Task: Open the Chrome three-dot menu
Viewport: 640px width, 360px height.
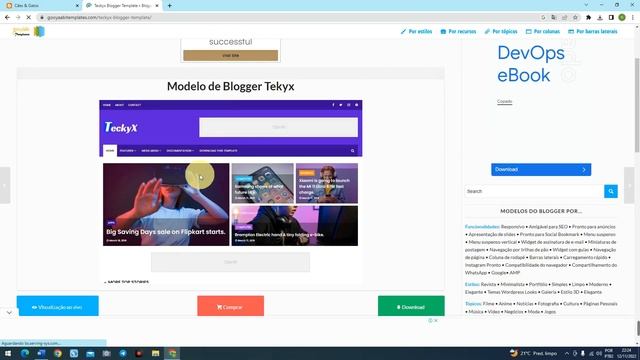Action: (633, 18)
